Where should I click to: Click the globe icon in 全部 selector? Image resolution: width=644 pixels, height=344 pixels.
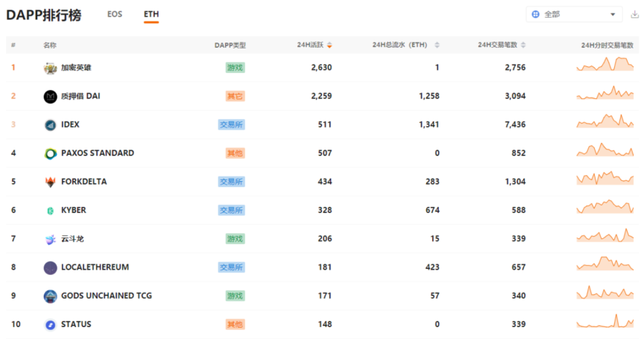click(x=535, y=14)
